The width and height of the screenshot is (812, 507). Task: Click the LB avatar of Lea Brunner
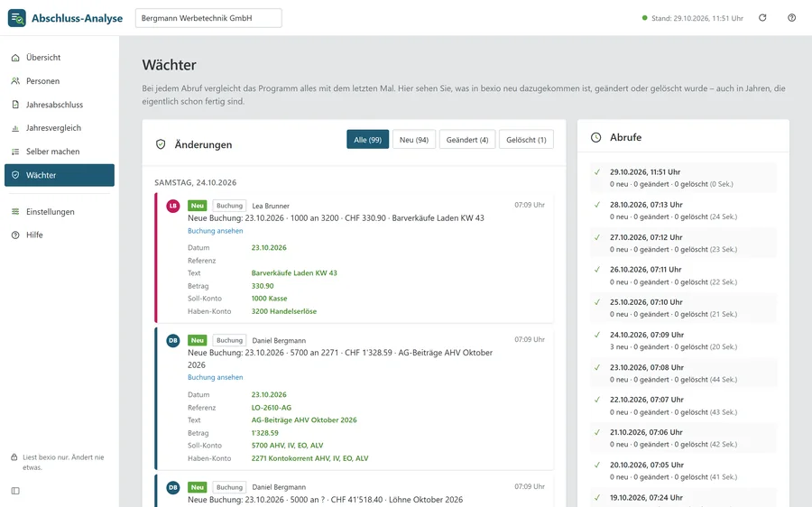tap(173, 206)
